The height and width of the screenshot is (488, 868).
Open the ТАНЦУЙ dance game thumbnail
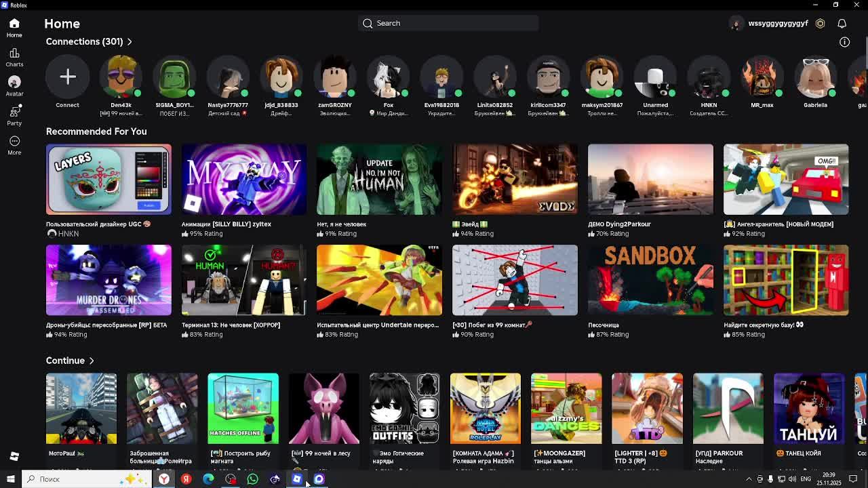pyautogui.click(x=809, y=409)
